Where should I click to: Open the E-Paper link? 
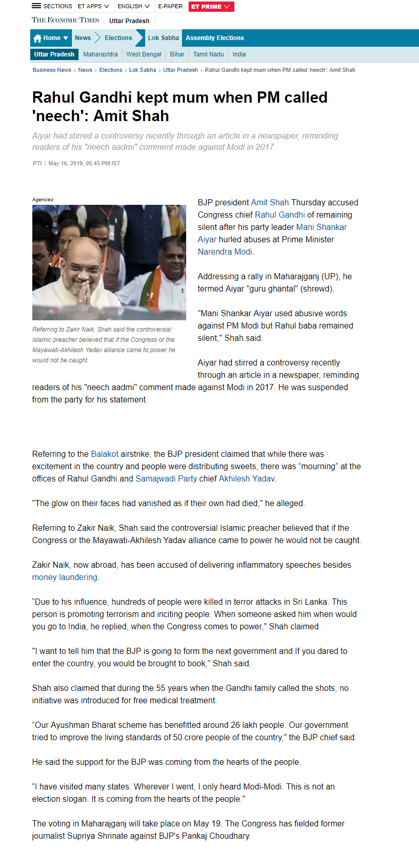click(170, 6)
